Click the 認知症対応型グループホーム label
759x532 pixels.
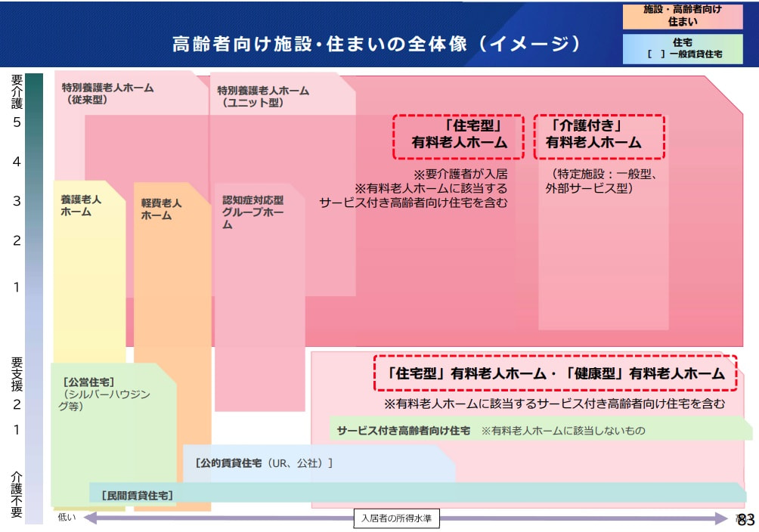(x=252, y=212)
